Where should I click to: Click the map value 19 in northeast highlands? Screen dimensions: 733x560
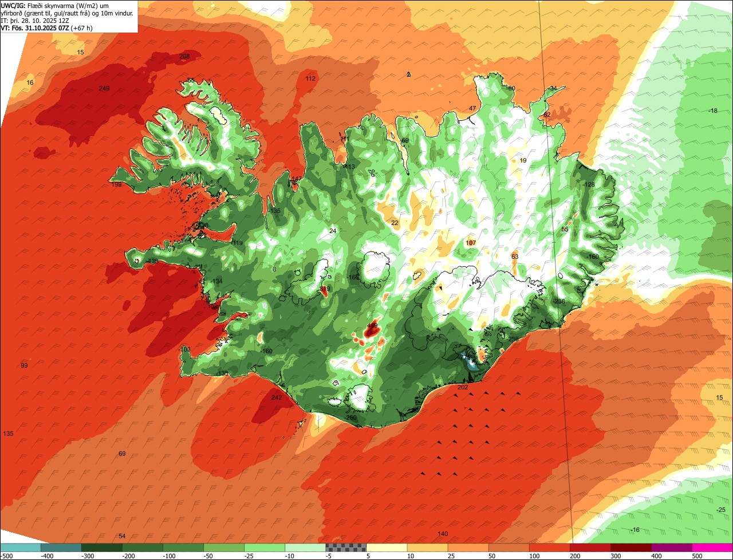tap(523, 160)
